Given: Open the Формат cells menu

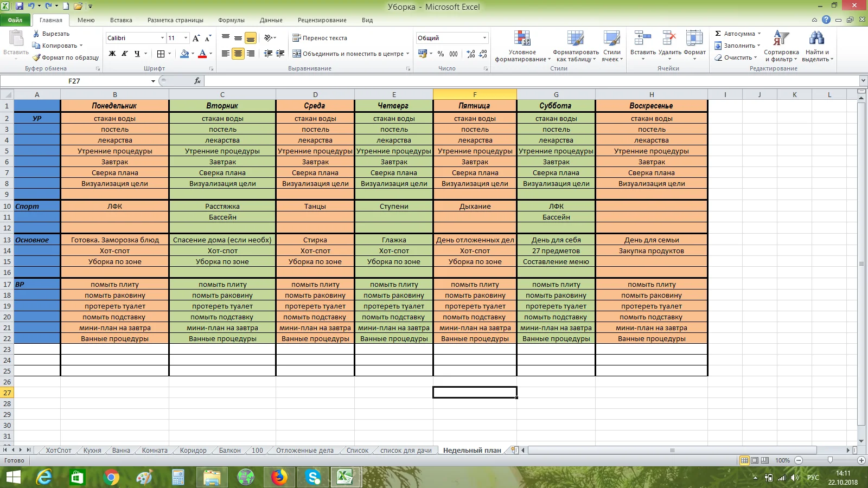Looking at the screenshot, I should [694, 44].
